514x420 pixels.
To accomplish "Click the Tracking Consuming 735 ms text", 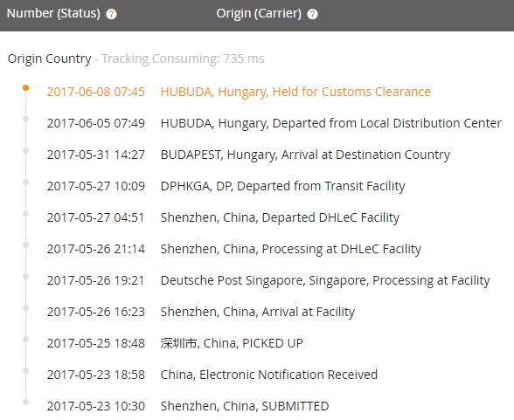I will pos(183,59).
